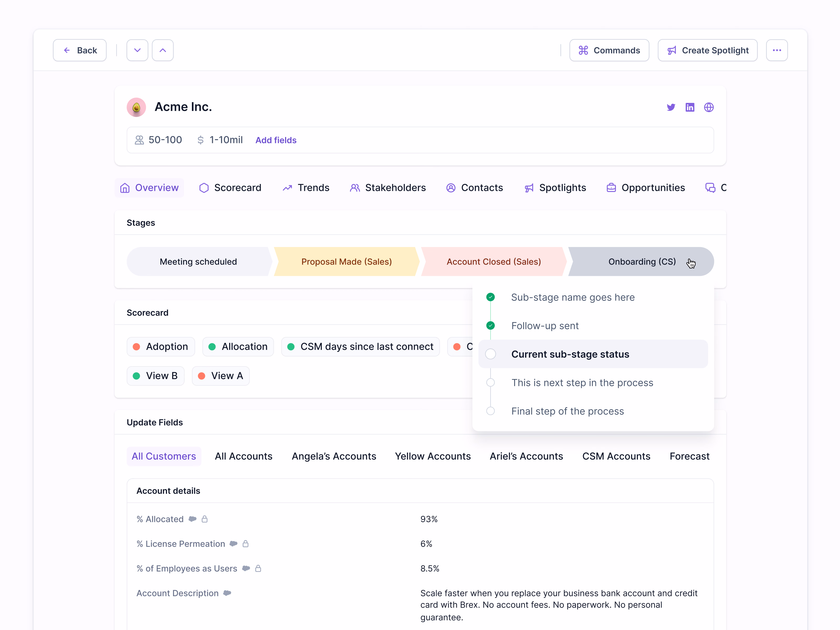Viewport: 840px width, 630px height.
Task: Click the Current sub-stage status label
Action: click(570, 354)
